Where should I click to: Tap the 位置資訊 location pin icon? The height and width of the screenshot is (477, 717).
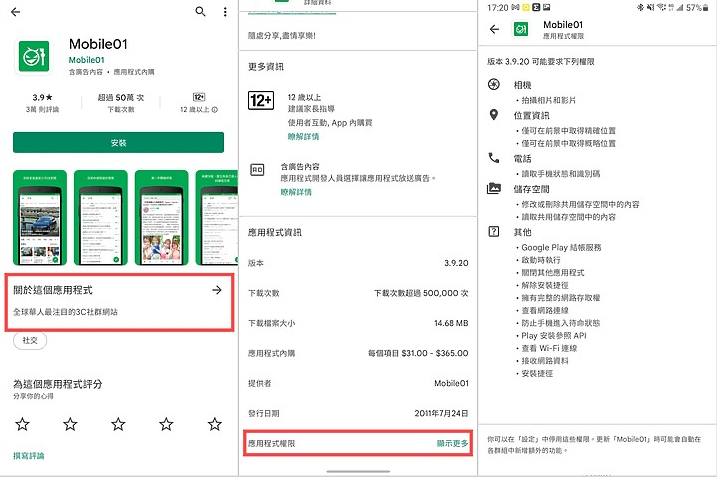tap(493, 115)
